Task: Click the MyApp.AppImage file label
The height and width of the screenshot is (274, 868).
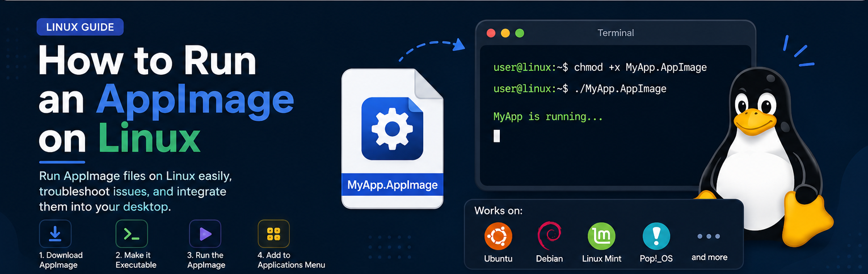Action: pos(392,185)
